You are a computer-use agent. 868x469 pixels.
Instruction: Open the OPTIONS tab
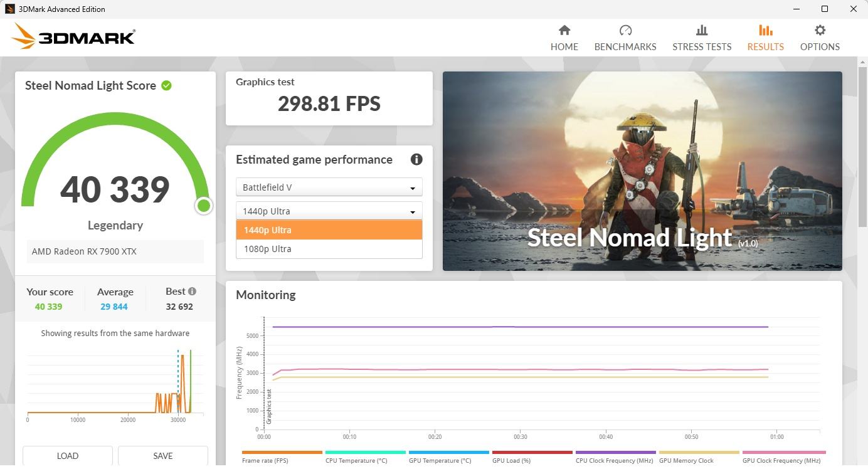(820, 38)
